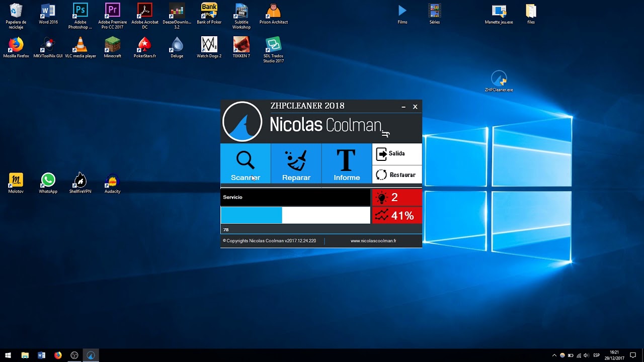This screenshot has width=644, height=362.
Task: Open the taskbar clock showing 16:21
Action: [614, 355]
